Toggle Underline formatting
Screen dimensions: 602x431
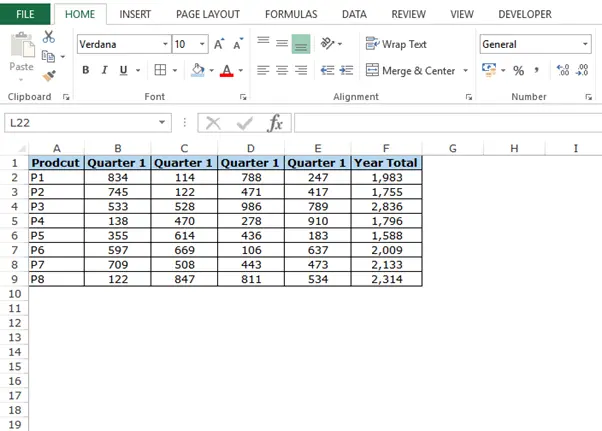[123, 70]
